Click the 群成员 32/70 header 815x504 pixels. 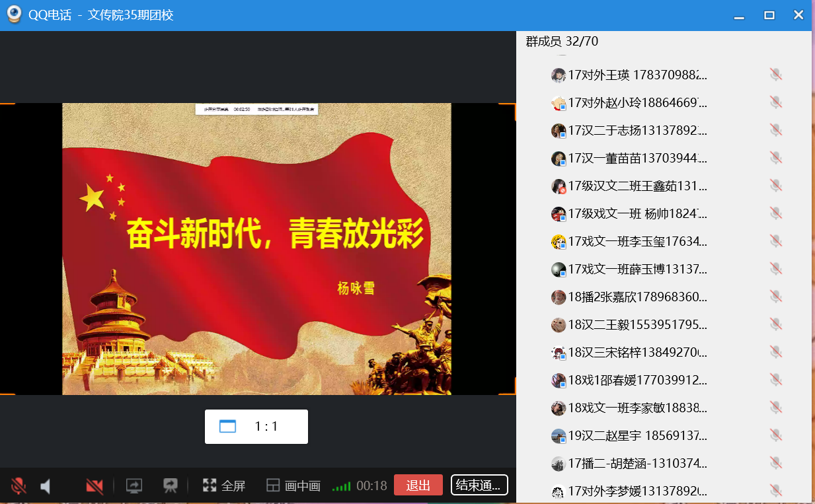point(562,42)
